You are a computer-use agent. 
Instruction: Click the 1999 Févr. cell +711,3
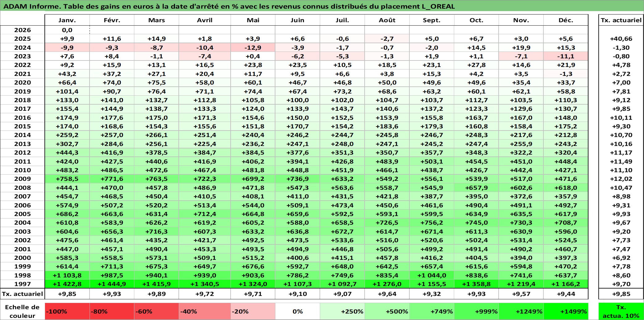click(x=112, y=266)
